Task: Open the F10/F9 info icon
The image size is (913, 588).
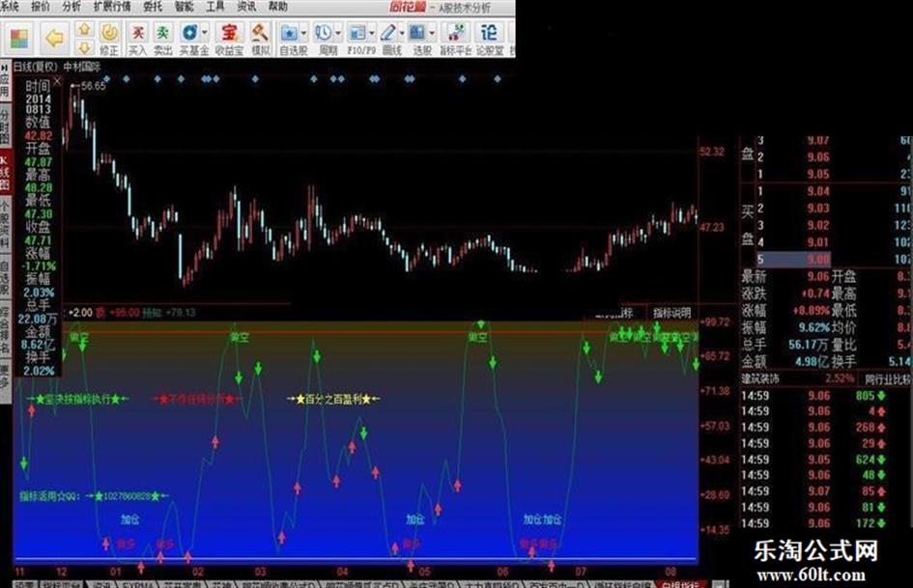Action: point(357,33)
